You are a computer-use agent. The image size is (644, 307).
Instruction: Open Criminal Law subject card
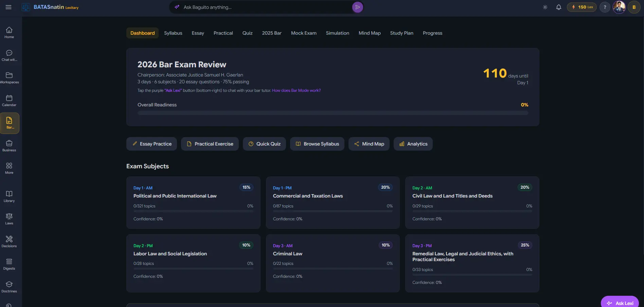(x=333, y=263)
